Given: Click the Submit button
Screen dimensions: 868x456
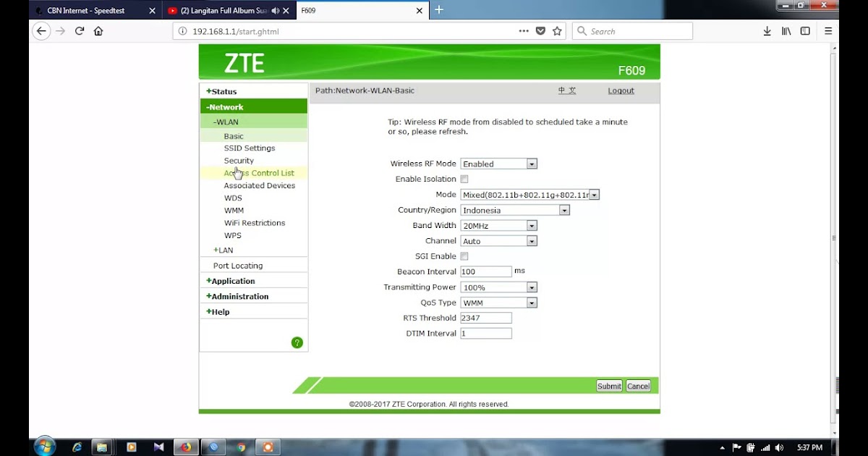Looking at the screenshot, I should (609, 386).
